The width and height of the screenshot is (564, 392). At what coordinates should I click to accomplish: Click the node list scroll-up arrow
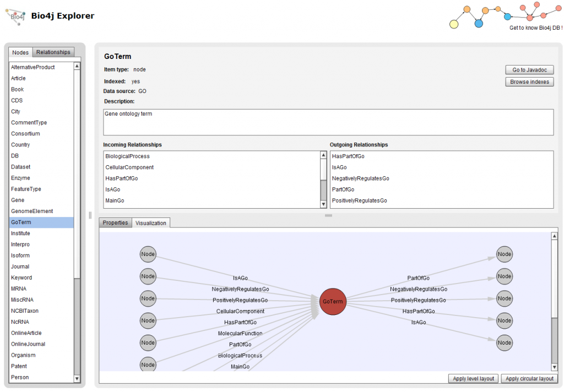(x=77, y=66)
